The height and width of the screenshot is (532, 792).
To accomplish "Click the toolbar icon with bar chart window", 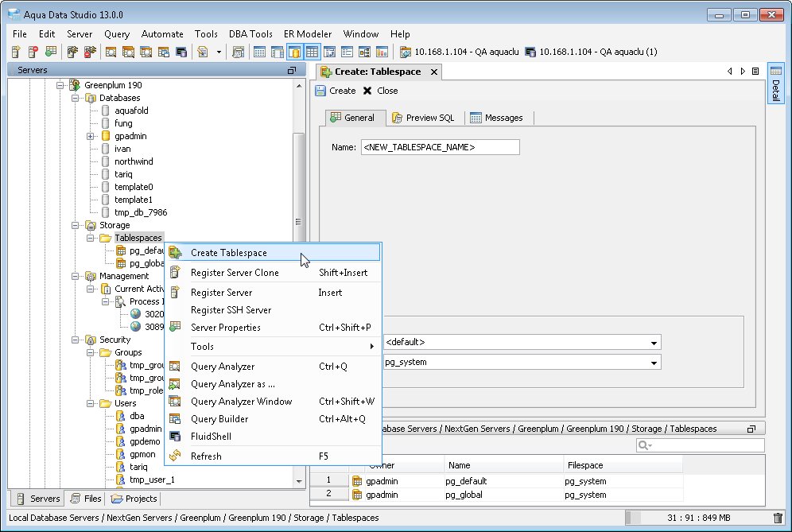I will click(382, 52).
